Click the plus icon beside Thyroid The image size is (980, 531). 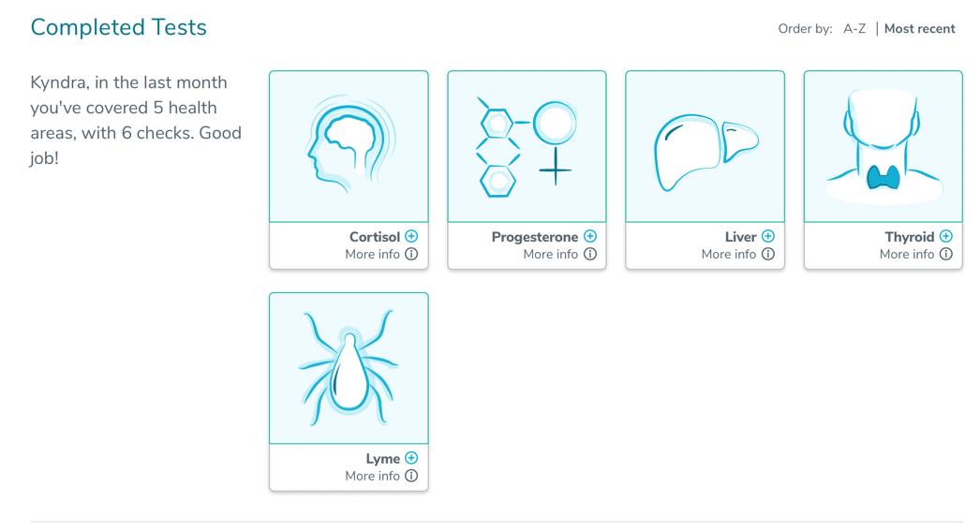[x=946, y=236]
